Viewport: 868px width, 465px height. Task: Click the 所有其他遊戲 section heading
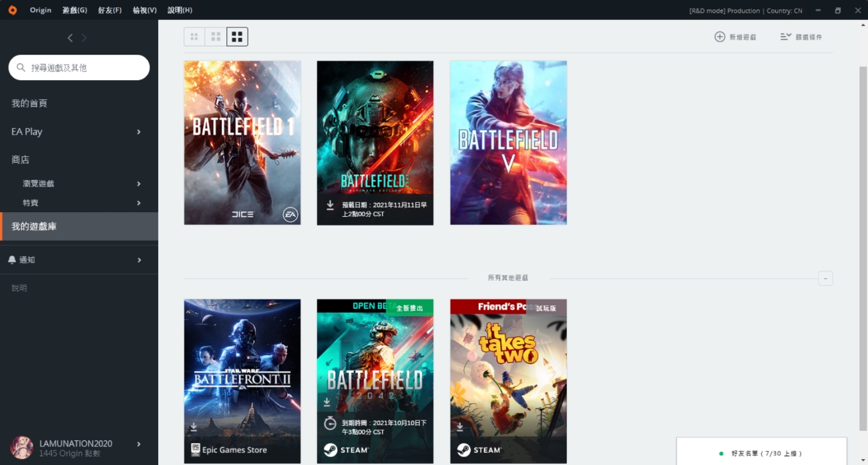pos(508,278)
